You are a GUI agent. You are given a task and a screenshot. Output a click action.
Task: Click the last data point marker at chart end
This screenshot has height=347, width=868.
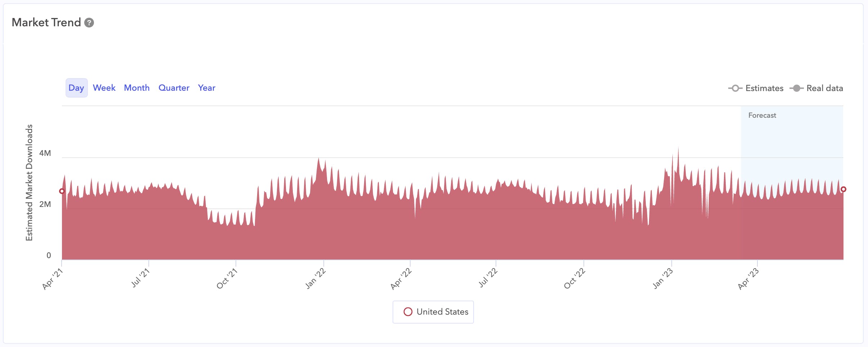pos(843,189)
